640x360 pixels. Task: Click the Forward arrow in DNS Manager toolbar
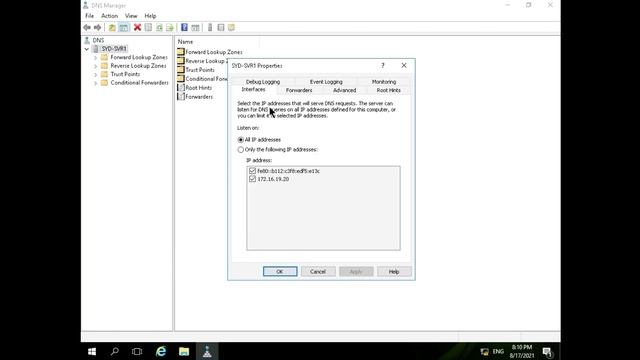click(x=97, y=27)
